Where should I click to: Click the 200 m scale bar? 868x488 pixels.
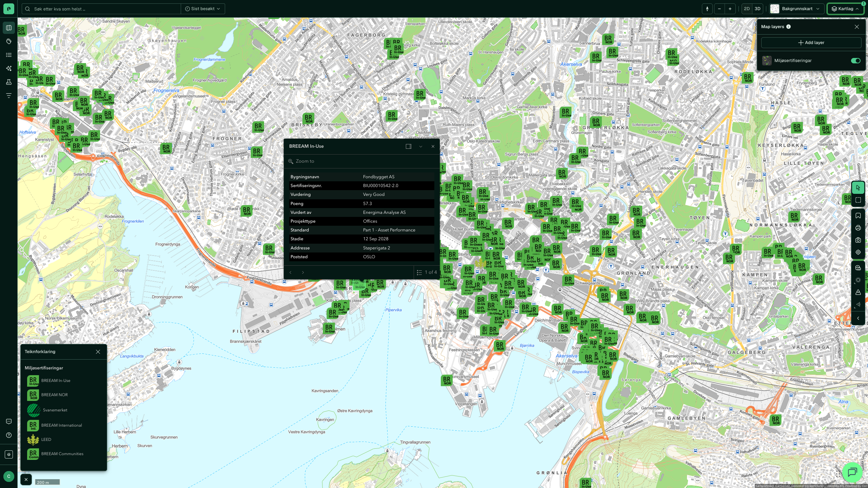pos(47,482)
